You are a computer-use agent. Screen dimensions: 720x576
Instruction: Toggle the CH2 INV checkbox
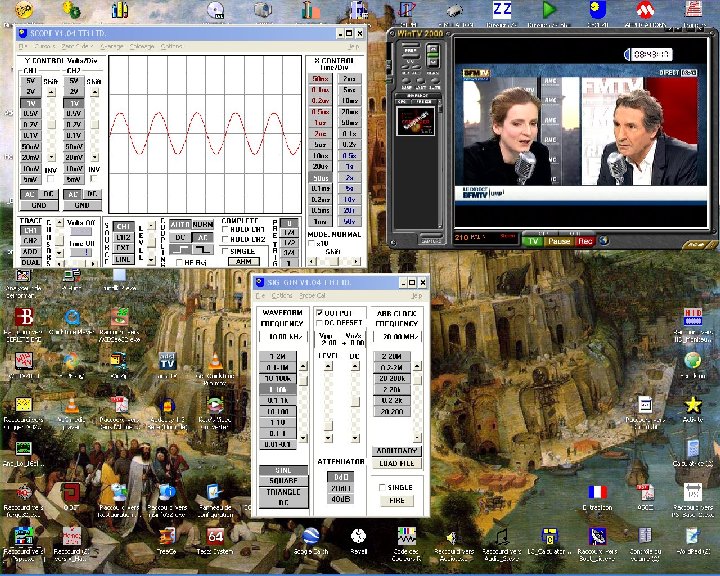click(94, 179)
